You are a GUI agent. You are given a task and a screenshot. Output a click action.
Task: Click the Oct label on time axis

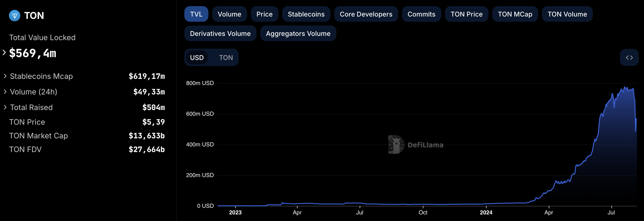pos(423,212)
